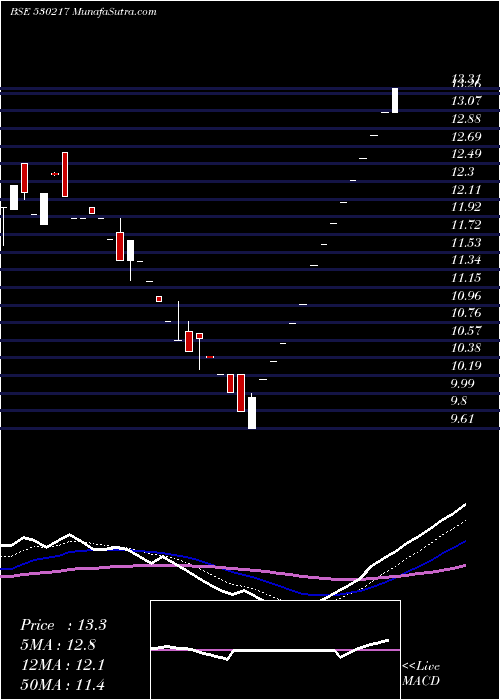Click the Price : 13.3 readout
Image resolution: width=500 pixels, height=700 pixels.
63,625
